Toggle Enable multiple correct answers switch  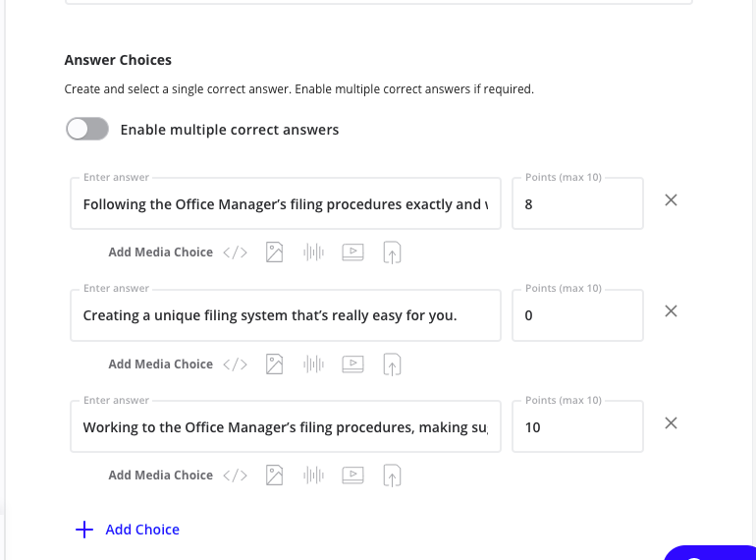[x=86, y=130]
